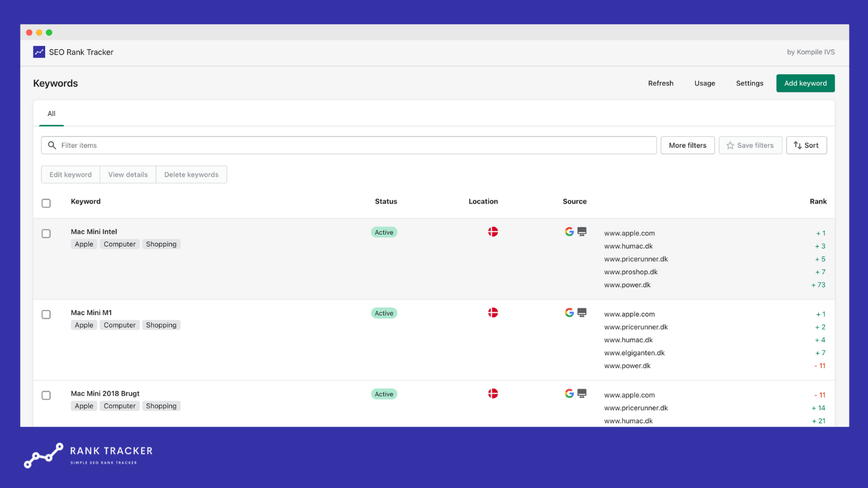Click the Keyword column header
The image size is (868, 488).
coord(86,201)
